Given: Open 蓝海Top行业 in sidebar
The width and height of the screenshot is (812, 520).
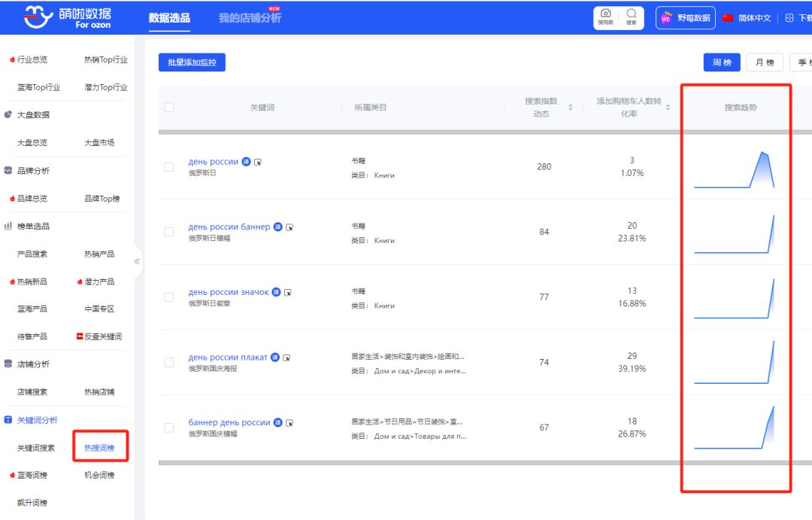Looking at the screenshot, I should click(38, 87).
